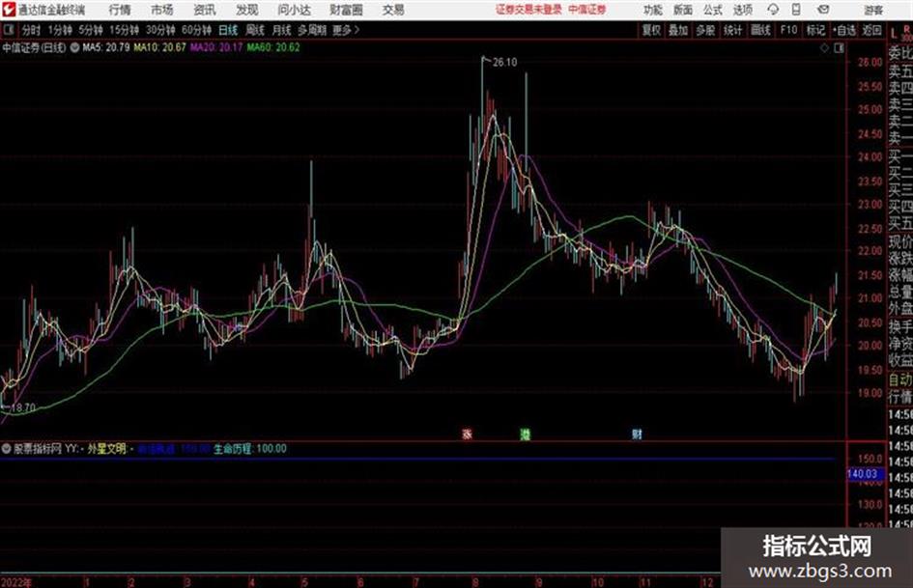The width and height of the screenshot is (913, 588).
Task: Open the 公式 menu
Action: [713, 10]
